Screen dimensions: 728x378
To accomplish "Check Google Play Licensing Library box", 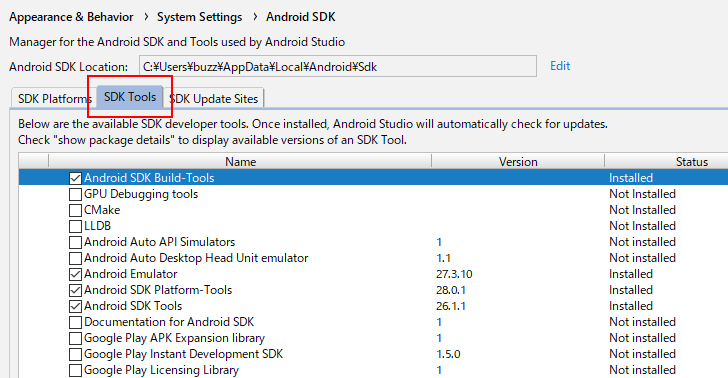I will (x=75, y=370).
